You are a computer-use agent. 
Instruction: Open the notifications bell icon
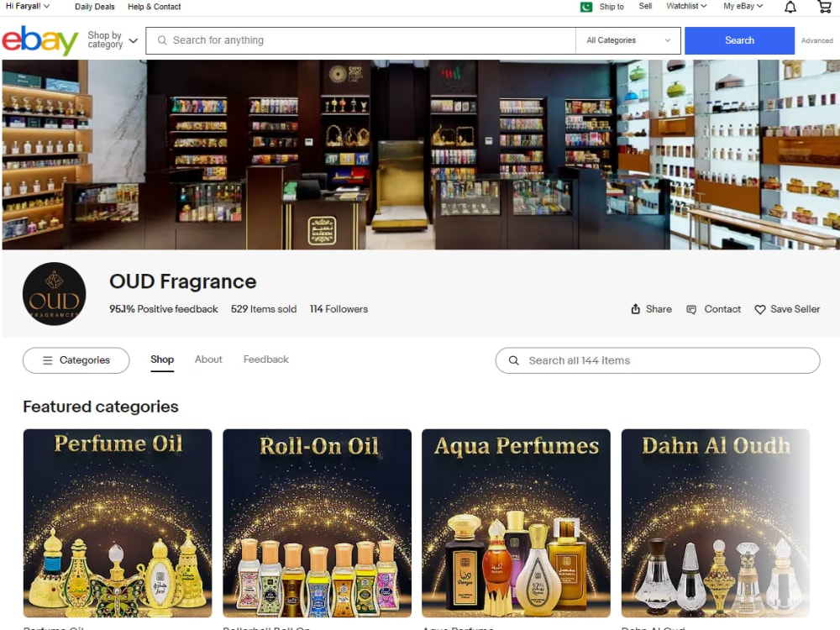click(790, 7)
